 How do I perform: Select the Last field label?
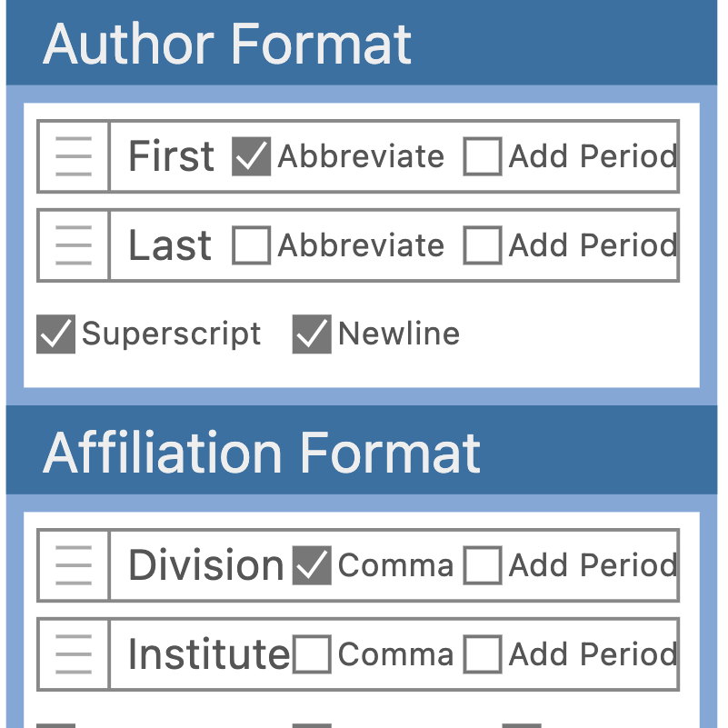(168, 244)
